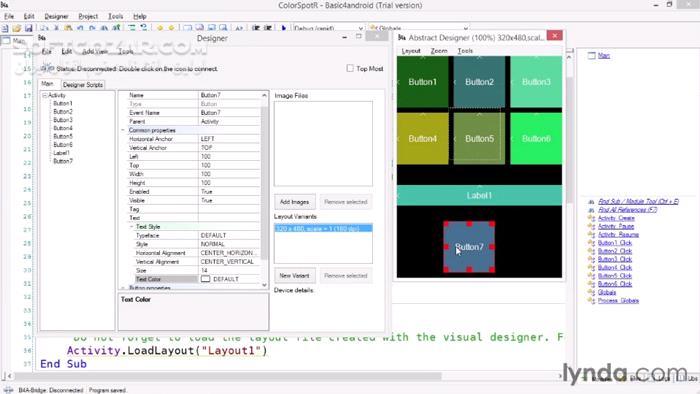Click the B4A-Bridge status icon in status bar
This screenshot has height=394, width=700.
tap(8, 390)
